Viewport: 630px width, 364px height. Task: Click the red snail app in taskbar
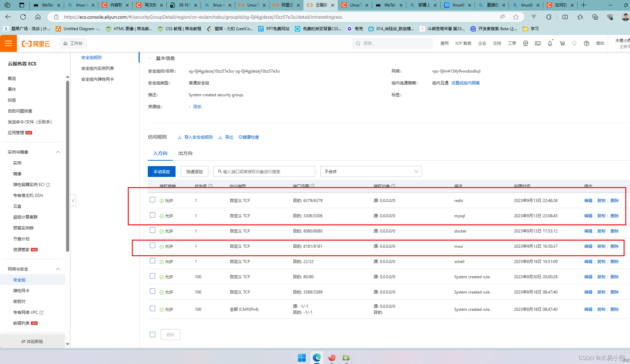(x=332, y=358)
